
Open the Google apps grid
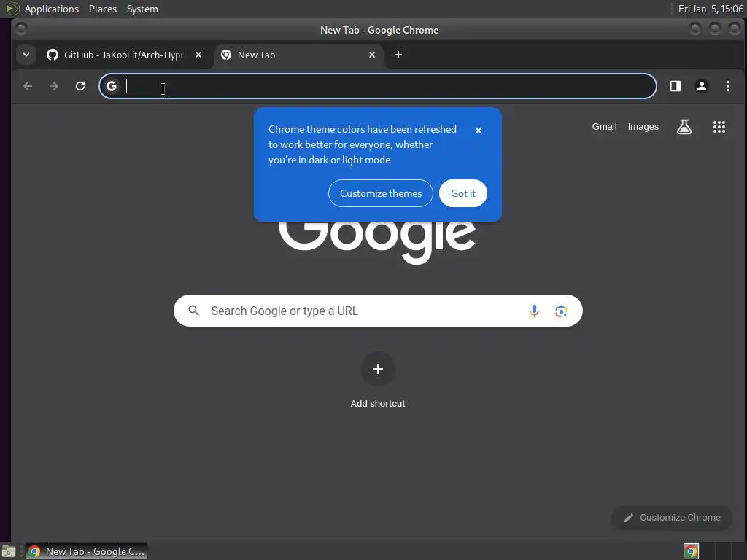pos(719,127)
